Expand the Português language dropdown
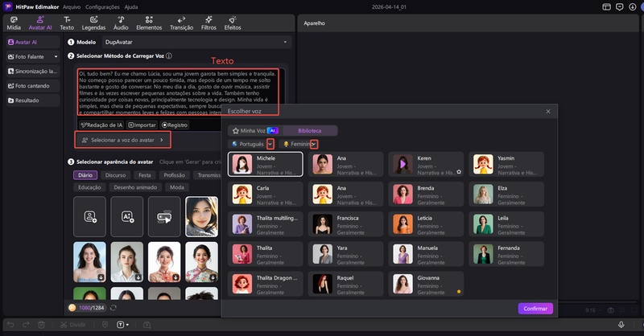The width and height of the screenshot is (644, 336). 270,144
